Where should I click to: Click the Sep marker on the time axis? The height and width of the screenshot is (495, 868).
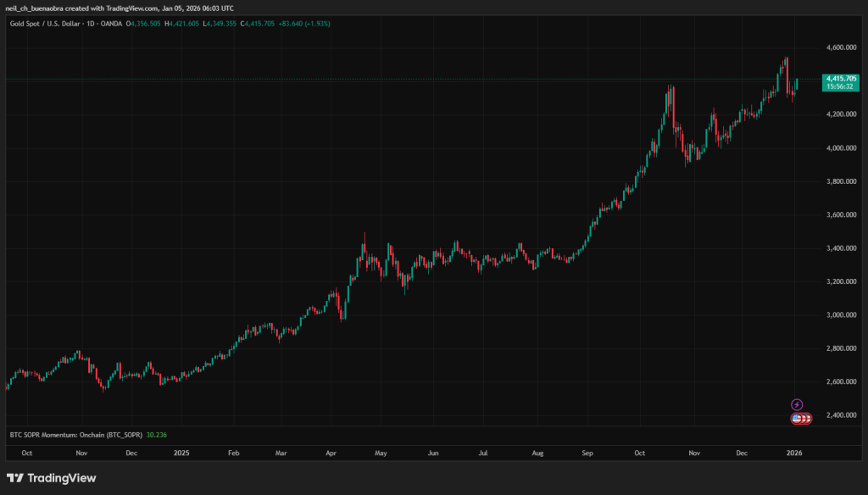(x=588, y=453)
